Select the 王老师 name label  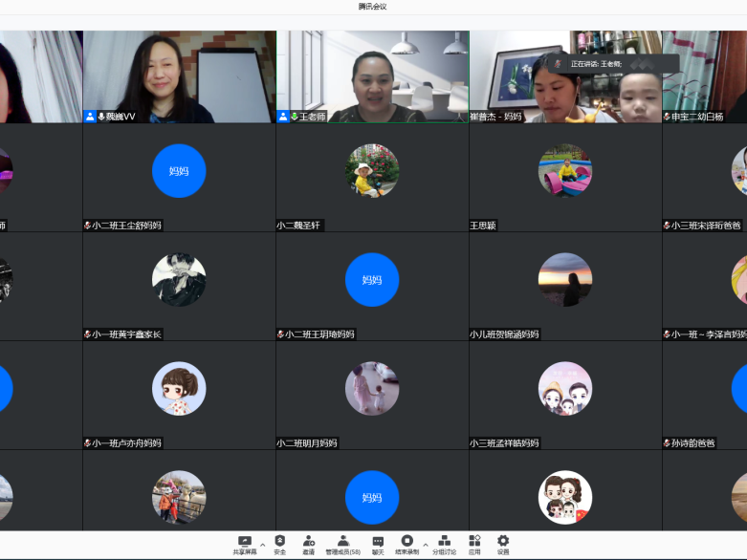312,117
